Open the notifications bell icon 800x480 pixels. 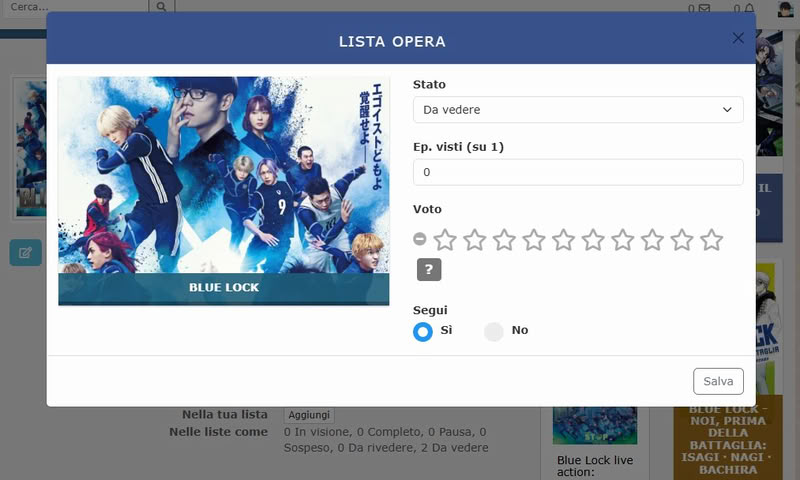tap(749, 8)
